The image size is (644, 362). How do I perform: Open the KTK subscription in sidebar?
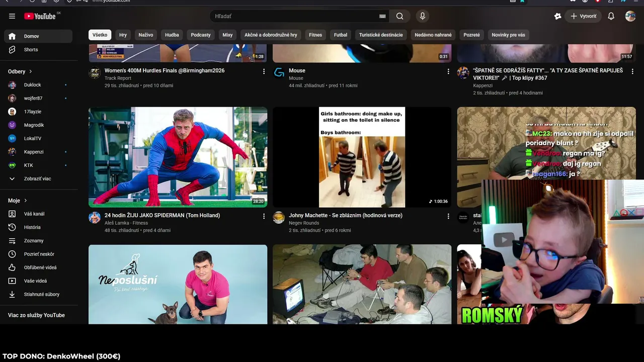[38, 165]
